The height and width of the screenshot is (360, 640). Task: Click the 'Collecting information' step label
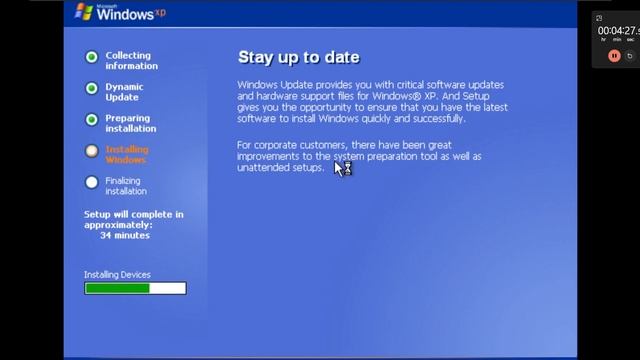[131, 61]
